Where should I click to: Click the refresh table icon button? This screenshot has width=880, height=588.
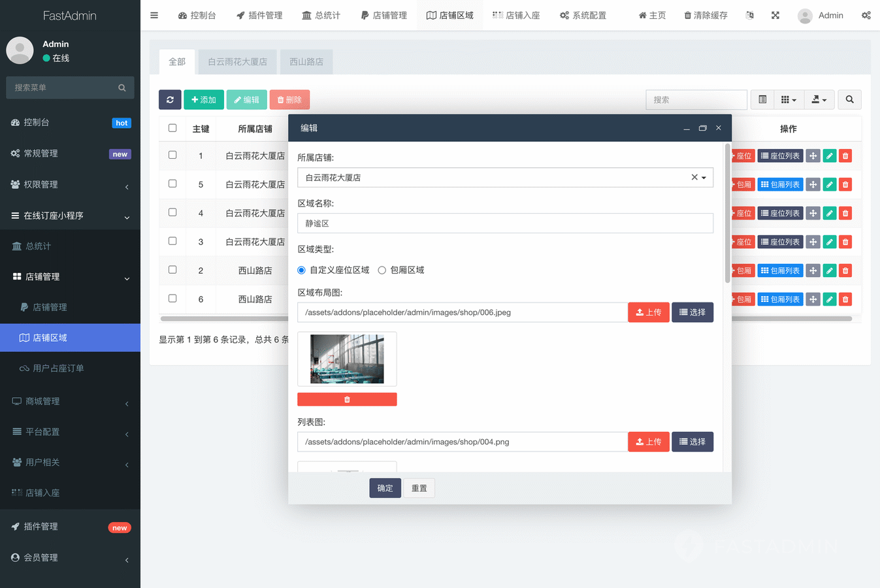click(x=170, y=100)
